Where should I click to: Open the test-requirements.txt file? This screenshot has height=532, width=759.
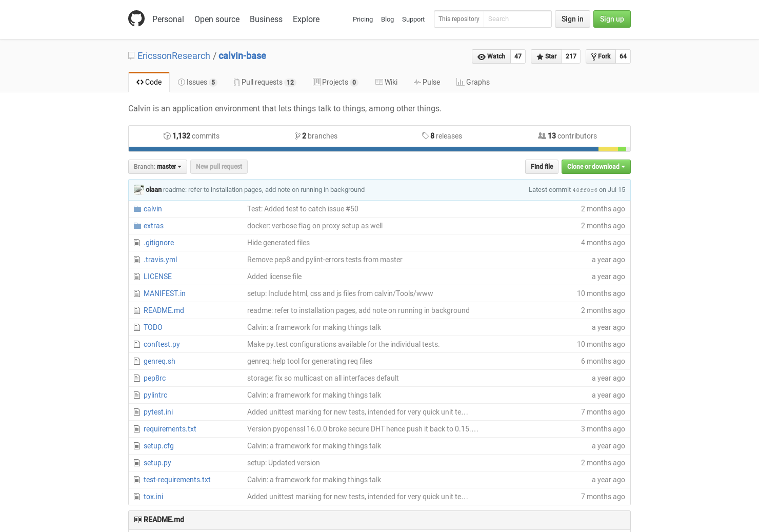coord(177,480)
